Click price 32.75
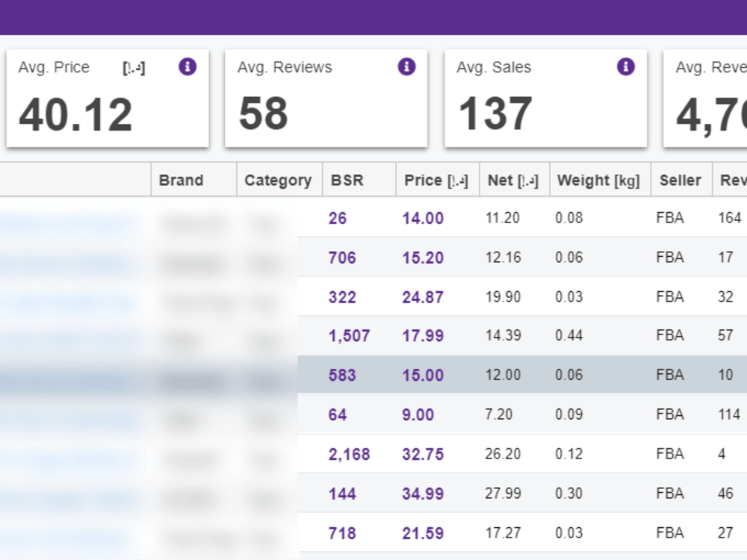747x560 pixels. pyautogui.click(x=423, y=454)
